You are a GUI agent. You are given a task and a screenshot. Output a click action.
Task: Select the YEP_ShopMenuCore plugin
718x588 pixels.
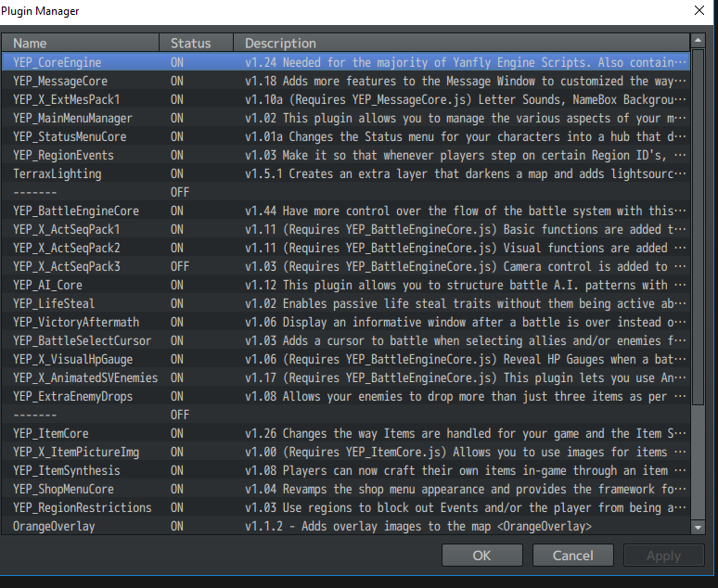pos(346,489)
